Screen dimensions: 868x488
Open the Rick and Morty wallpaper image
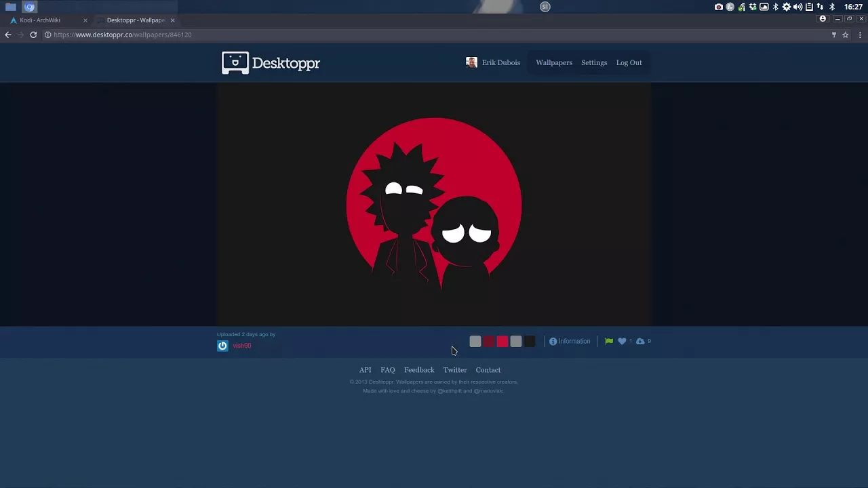click(434, 204)
